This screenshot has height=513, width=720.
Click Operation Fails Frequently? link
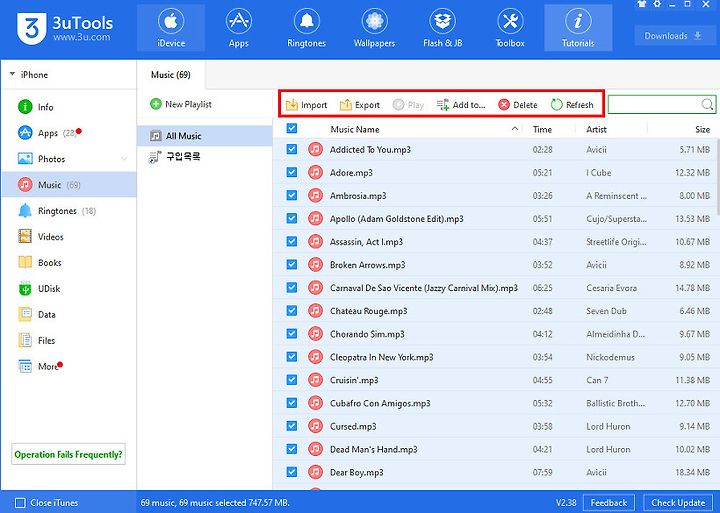point(68,454)
